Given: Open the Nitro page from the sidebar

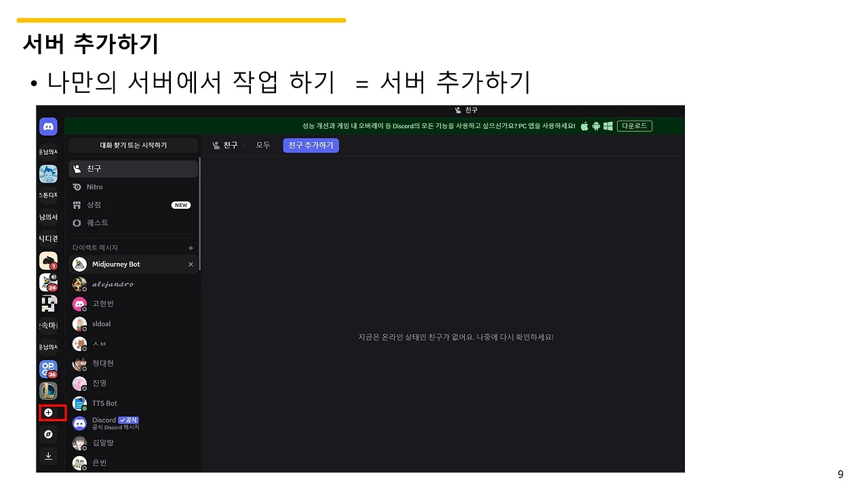Looking at the screenshot, I should pyautogui.click(x=95, y=186).
